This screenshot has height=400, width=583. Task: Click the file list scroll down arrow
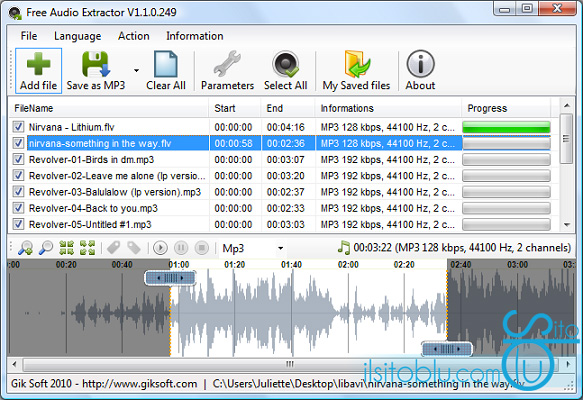pos(567,225)
